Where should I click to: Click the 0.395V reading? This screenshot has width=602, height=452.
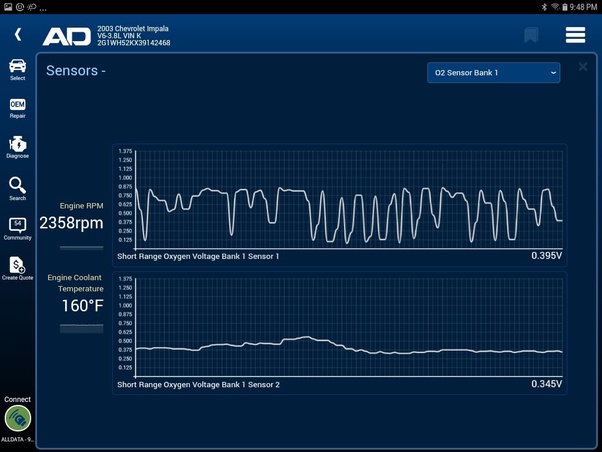(546, 256)
